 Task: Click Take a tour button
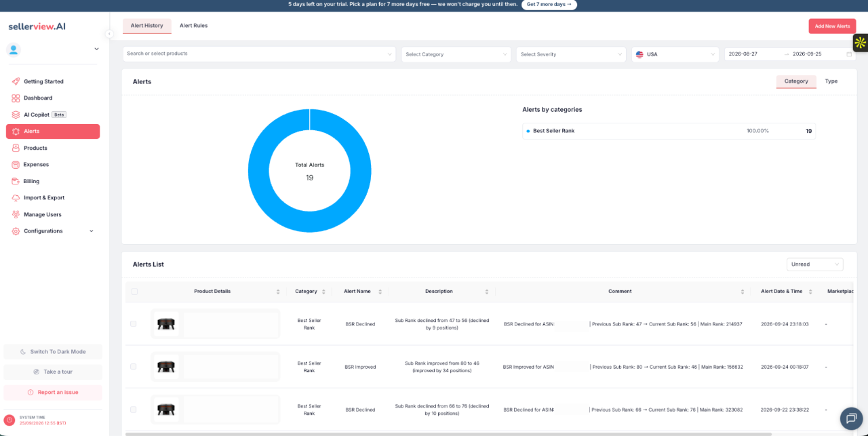coord(53,372)
